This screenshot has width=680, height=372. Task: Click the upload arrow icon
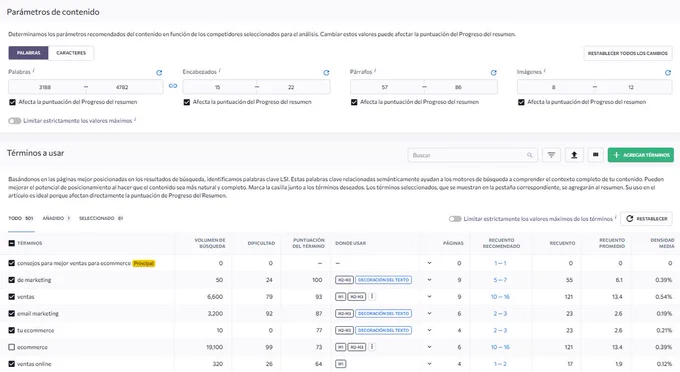click(x=574, y=155)
